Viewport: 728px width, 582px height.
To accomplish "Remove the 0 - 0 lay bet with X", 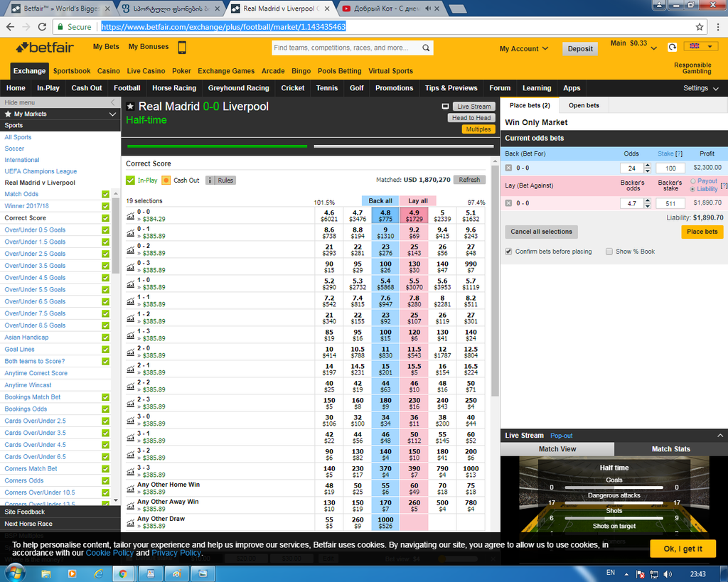I will click(x=509, y=203).
